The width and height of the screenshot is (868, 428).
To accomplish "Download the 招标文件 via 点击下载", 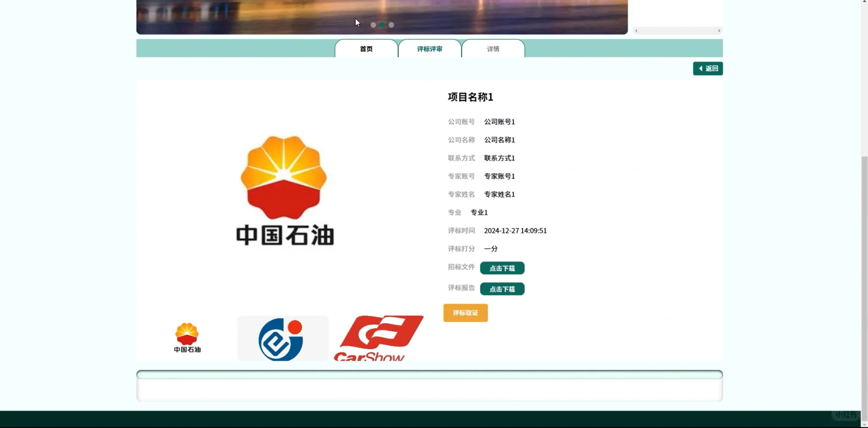I will (x=501, y=268).
